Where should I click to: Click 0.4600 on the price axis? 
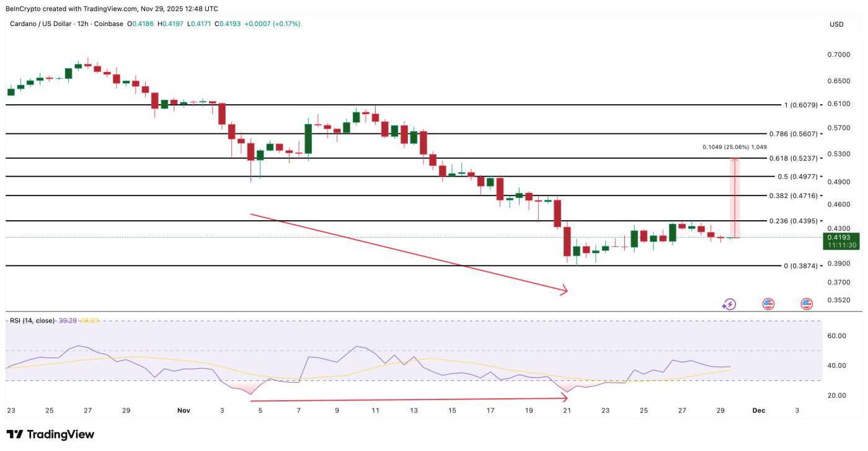pyautogui.click(x=838, y=204)
